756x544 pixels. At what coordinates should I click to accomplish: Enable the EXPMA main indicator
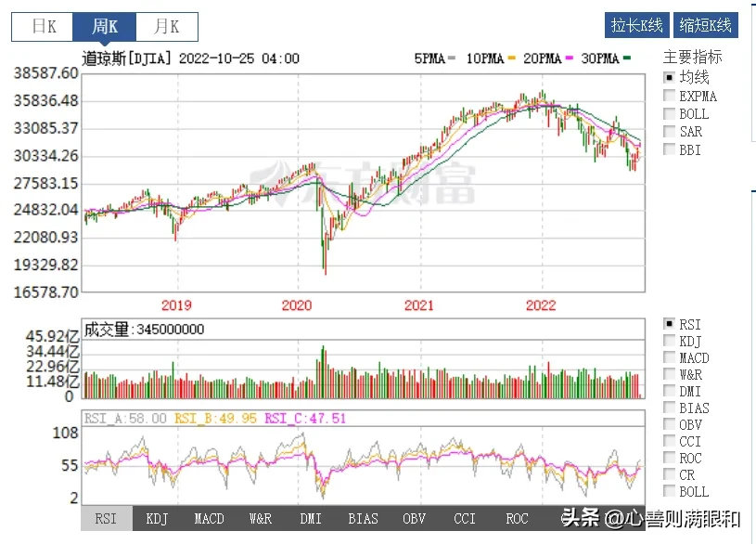(669, 95)
